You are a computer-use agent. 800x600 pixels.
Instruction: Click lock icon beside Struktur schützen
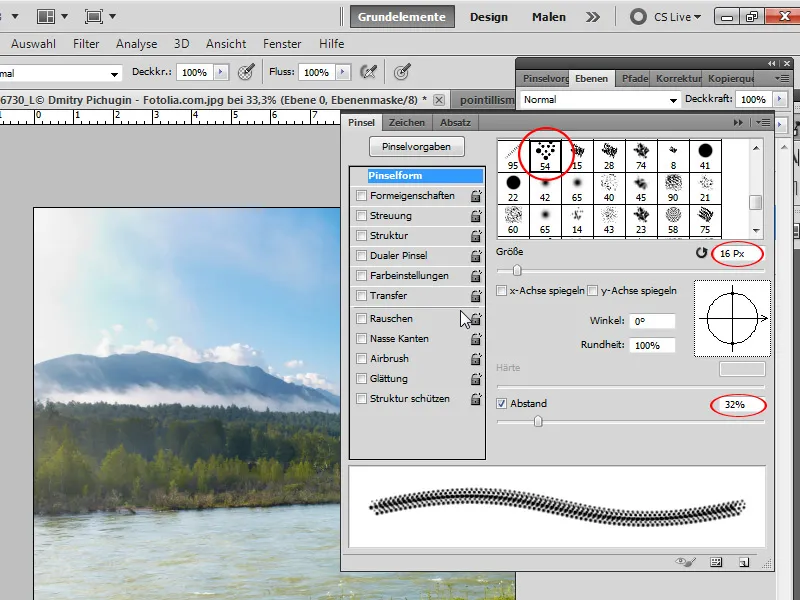[x=476, y=399]
